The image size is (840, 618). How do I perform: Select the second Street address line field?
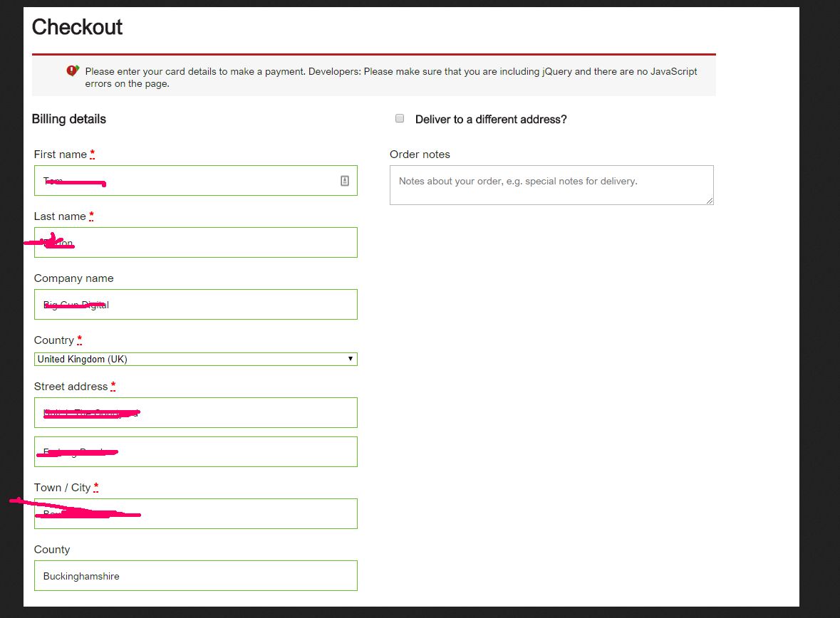[x=195, y=451]
